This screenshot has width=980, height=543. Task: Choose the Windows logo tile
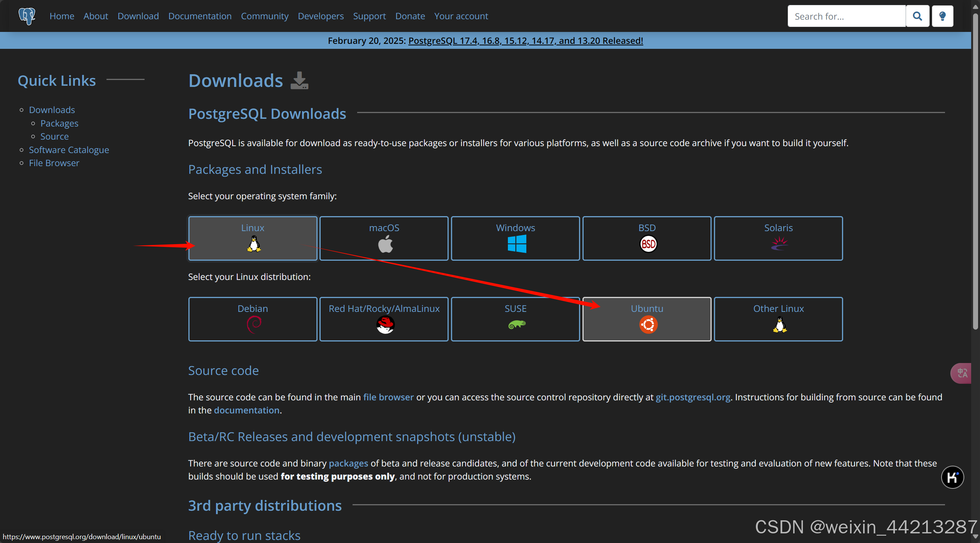click(515, 238)
